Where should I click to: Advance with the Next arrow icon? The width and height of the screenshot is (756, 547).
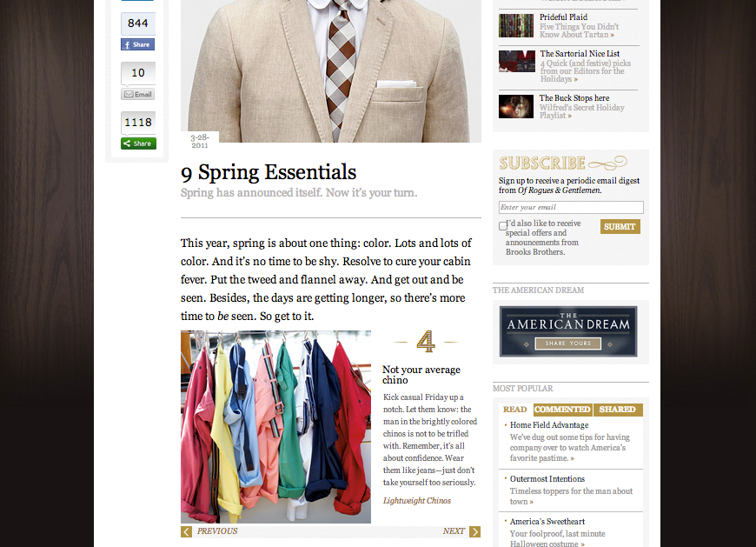[475, 531]
